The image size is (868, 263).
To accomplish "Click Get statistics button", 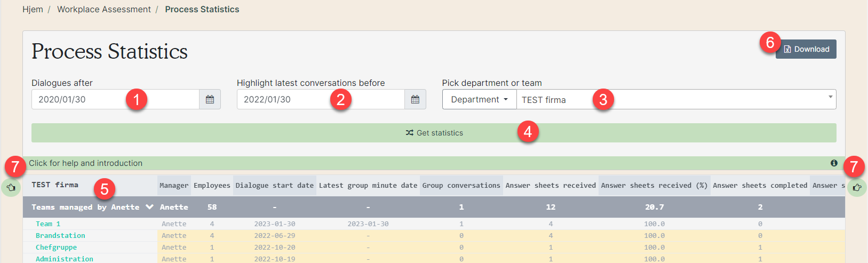I will [434, 133].
